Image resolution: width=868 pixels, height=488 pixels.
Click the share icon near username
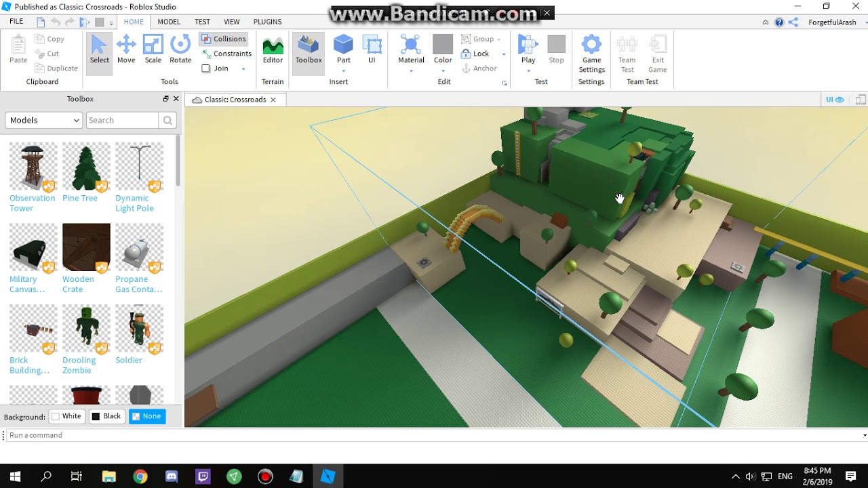(793, 22)
